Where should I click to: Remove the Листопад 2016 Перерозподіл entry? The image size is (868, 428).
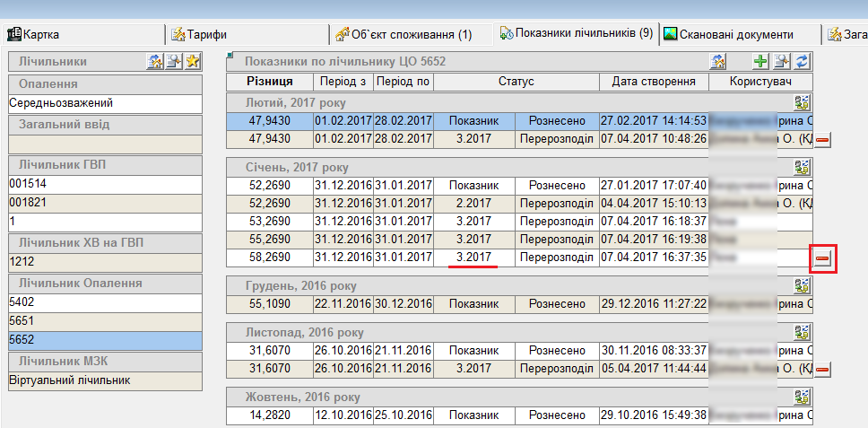[821, 369]
